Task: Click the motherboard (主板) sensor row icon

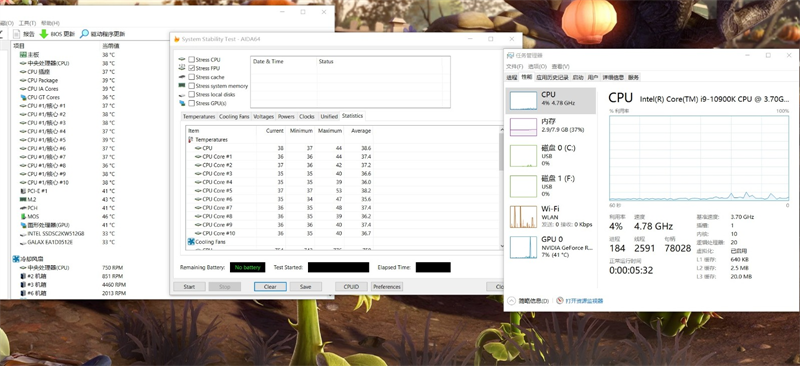Action: coord(23,55)
